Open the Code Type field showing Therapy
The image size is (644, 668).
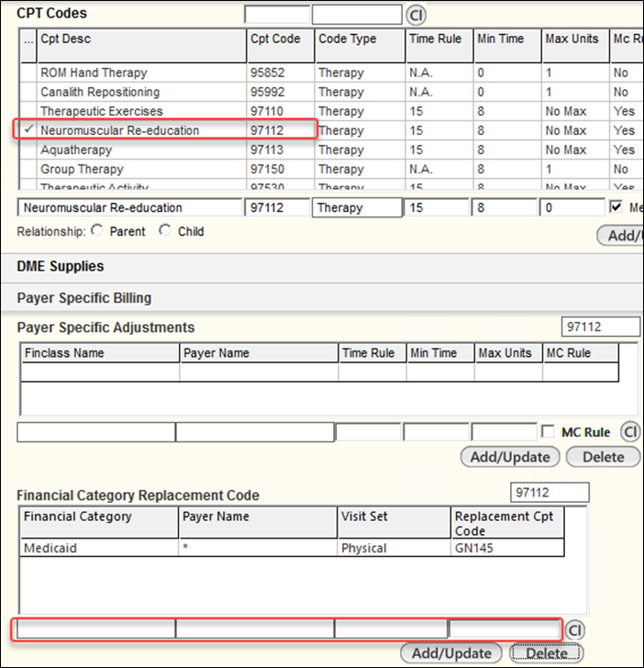(x=357, y=207)
